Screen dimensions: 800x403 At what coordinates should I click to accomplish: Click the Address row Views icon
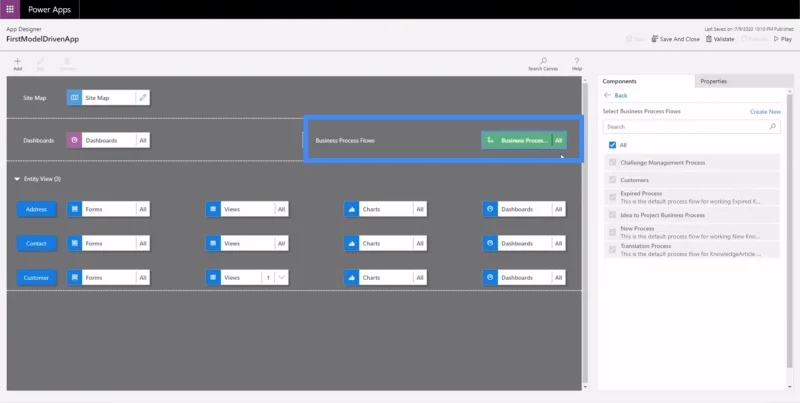coord(213,209)
